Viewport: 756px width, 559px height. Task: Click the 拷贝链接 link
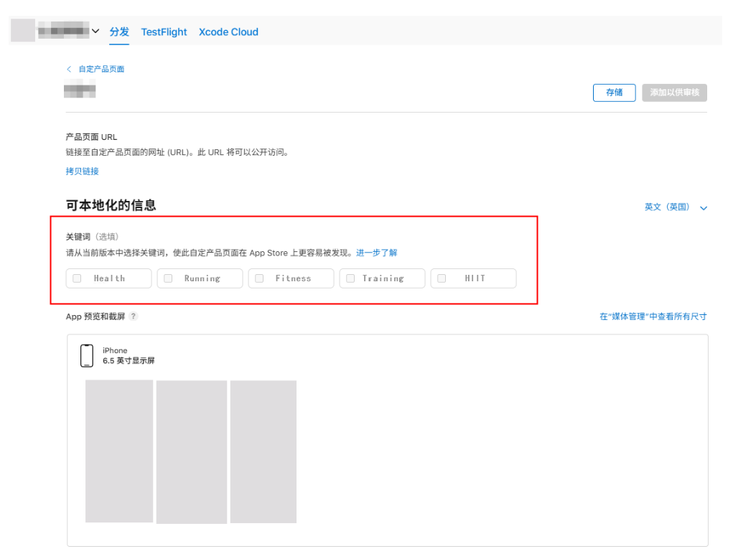pos(83,172)
